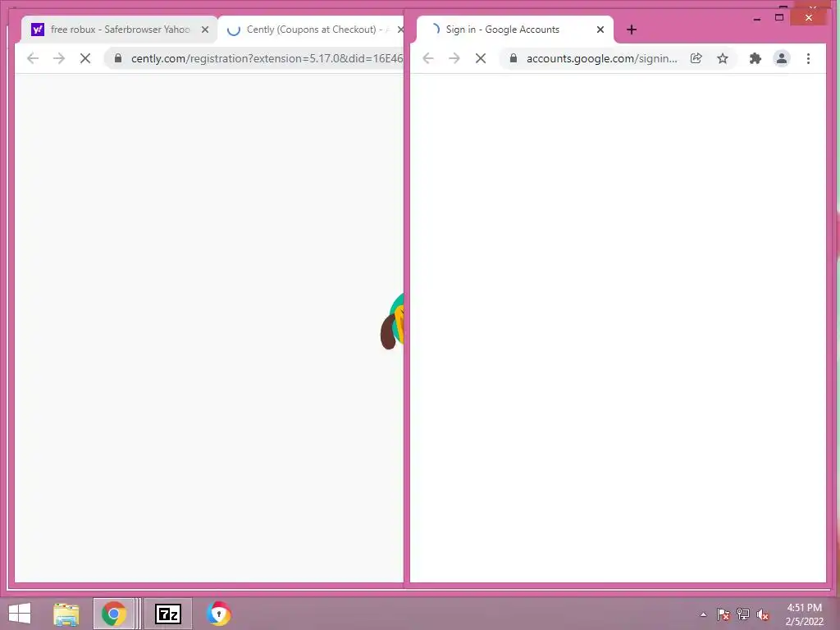Show hidden system tray icons
This screenshot has height=630, width=840.
pyautogui.click(x=703, y=614)
